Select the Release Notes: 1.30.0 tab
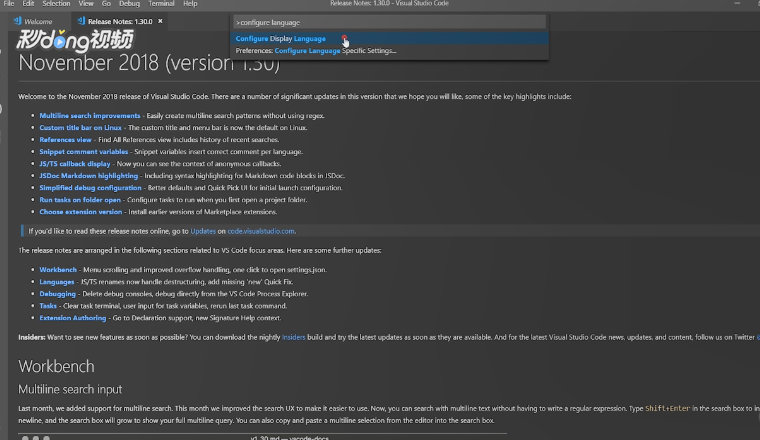This screenshot has height=440, width=760. pyautogui.click(x=120, y=21)
